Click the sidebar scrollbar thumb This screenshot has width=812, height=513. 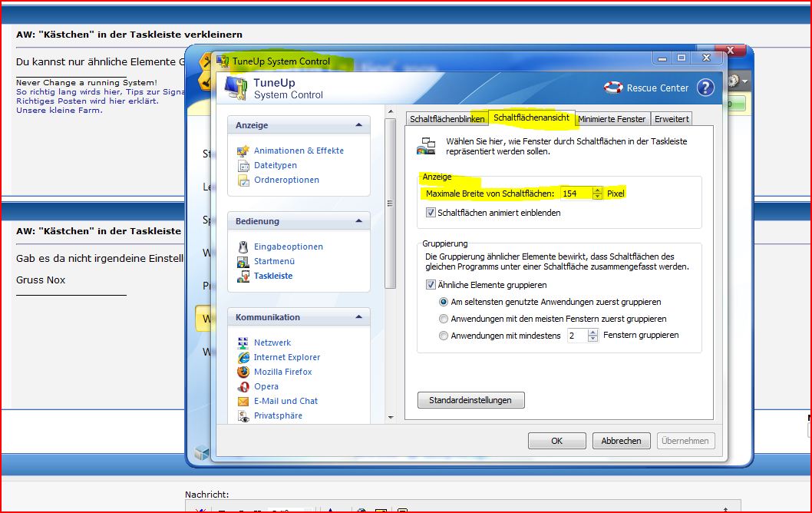coord(391,204)
